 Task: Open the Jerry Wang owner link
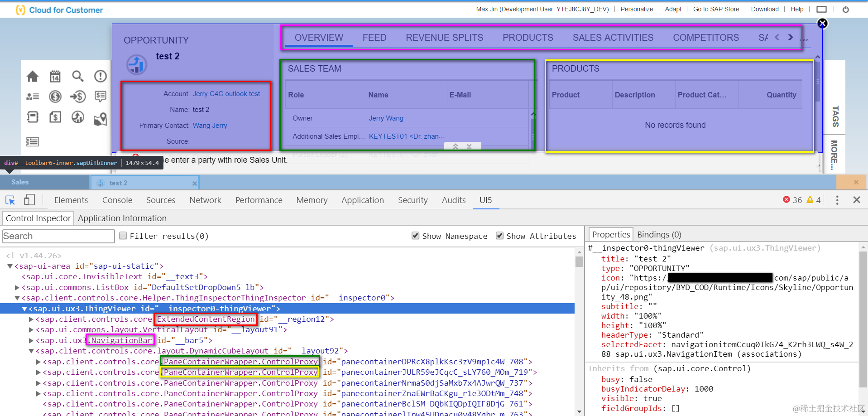coord(386,118)
